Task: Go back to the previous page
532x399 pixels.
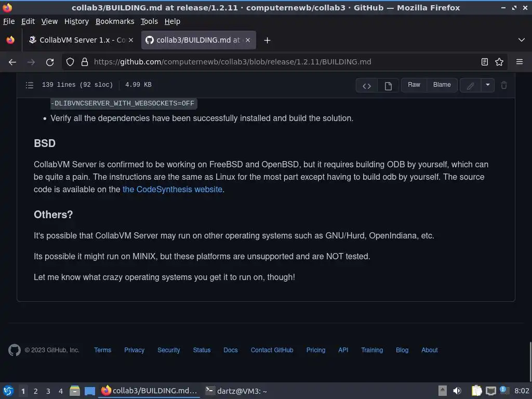Action: click(12, 62)
